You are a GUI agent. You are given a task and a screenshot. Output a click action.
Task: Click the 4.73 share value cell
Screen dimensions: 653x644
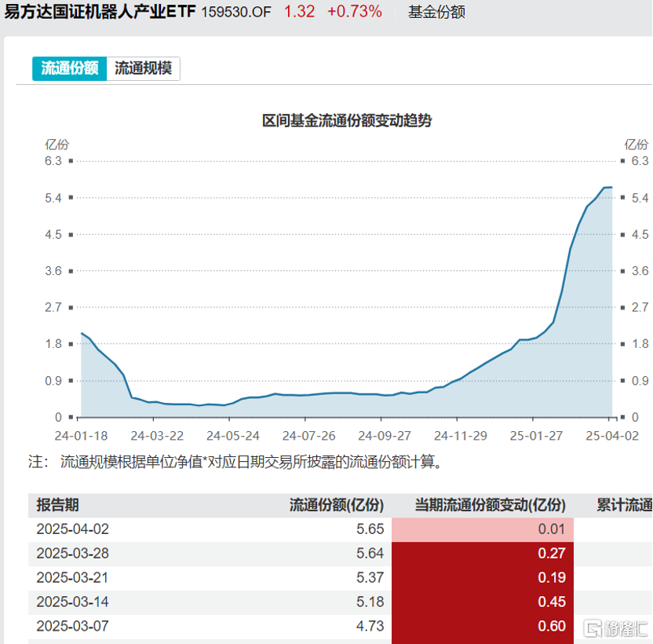[x=370, y=626]
